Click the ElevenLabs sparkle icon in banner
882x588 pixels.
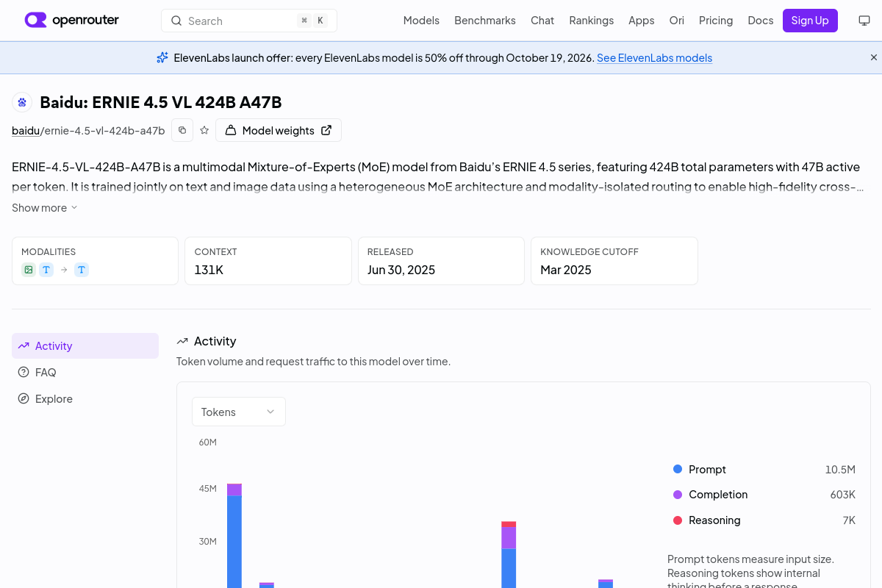(x=162, y=57)
